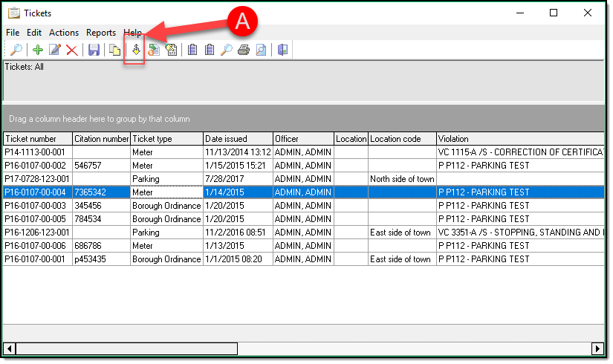This screenshot has height=364, width=613.
Task: Click the floppy disk save icon
Action: coord(94,50)
